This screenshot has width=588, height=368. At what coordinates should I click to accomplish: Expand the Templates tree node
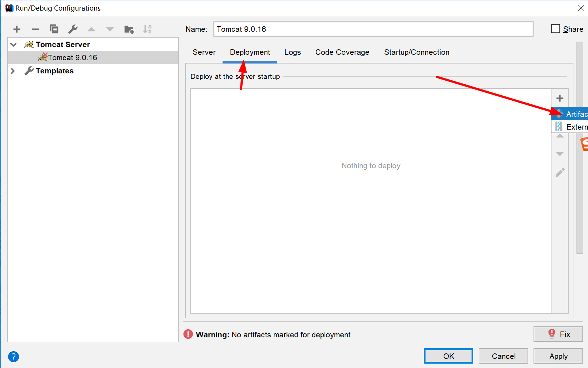click(13, 71)
